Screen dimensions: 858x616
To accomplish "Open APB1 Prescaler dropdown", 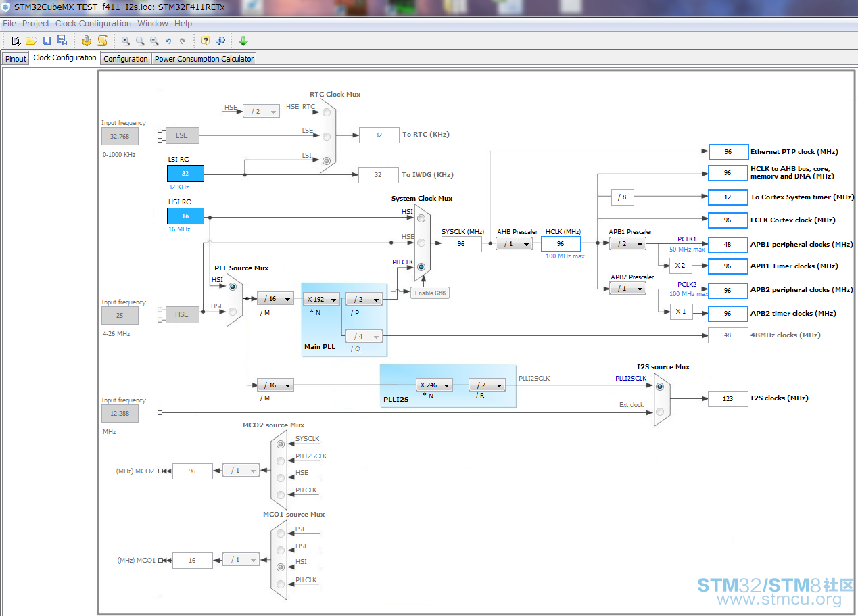I will click(x=627, y=244).
